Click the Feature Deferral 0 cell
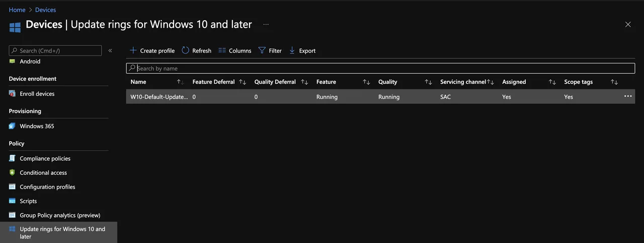This screenshot has height=243, width=644. coord(194,97)
